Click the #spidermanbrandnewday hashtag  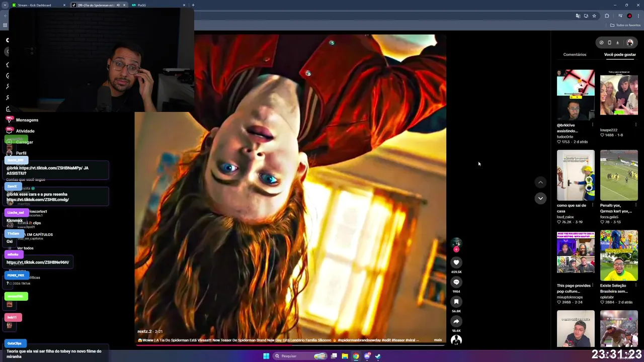359,340
